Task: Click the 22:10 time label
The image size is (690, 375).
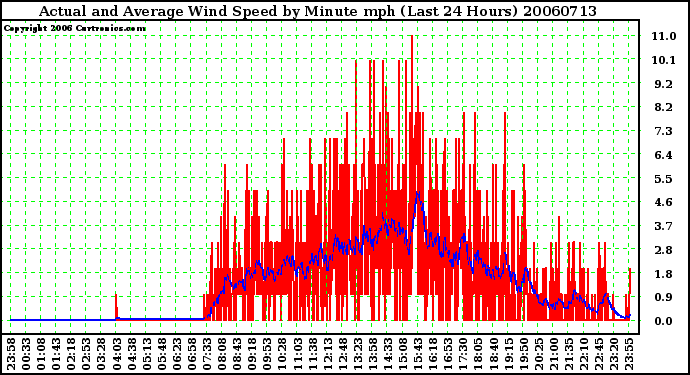Action: pyautogui.click(x=584, y=354)
